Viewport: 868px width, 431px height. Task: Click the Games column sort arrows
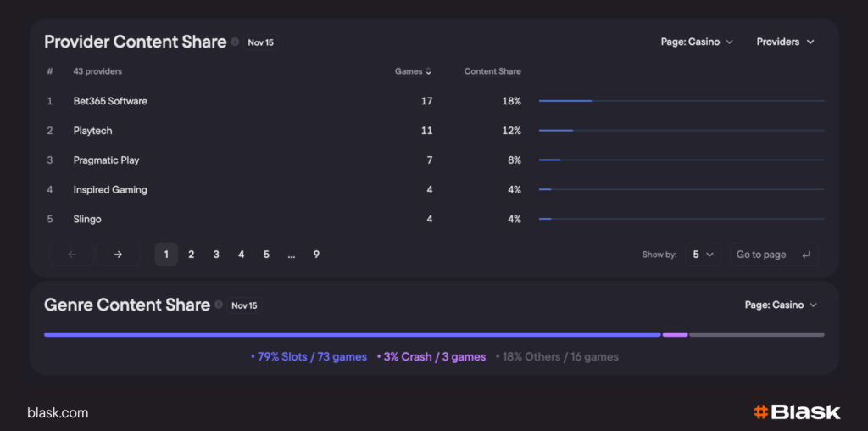click(x=428, y=71)
